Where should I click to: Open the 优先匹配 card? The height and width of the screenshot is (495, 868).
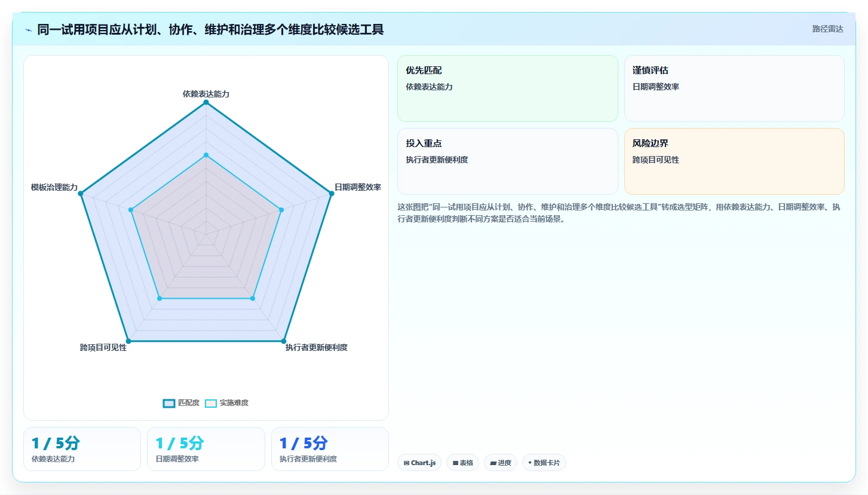[x=508, y=88]
